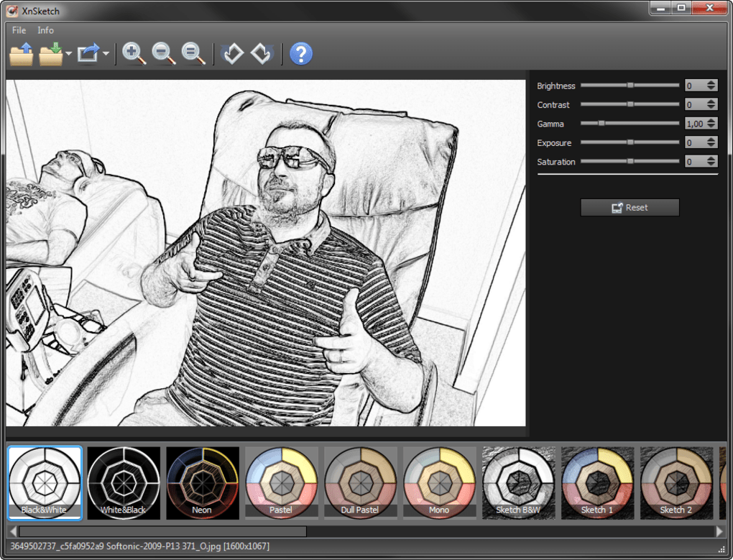Set zoom to actual size
This screenshot has height=560, width=733.
pos(193,53)
